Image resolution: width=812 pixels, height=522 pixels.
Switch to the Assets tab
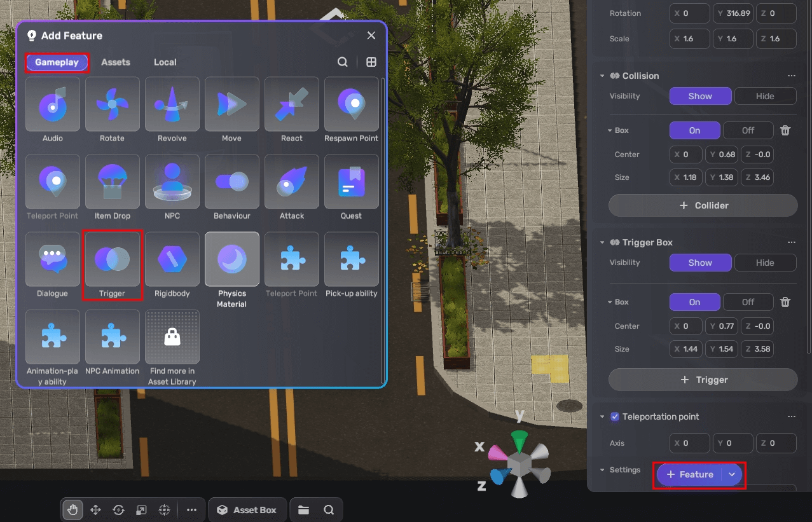[x=116, y=62]
